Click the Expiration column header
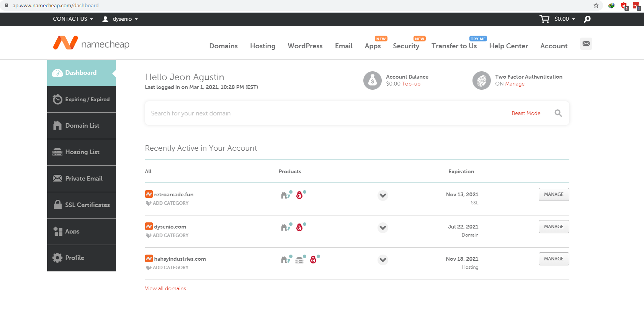Image resolution: width=644 pixels, height=324 pixels. pos(461,171)
